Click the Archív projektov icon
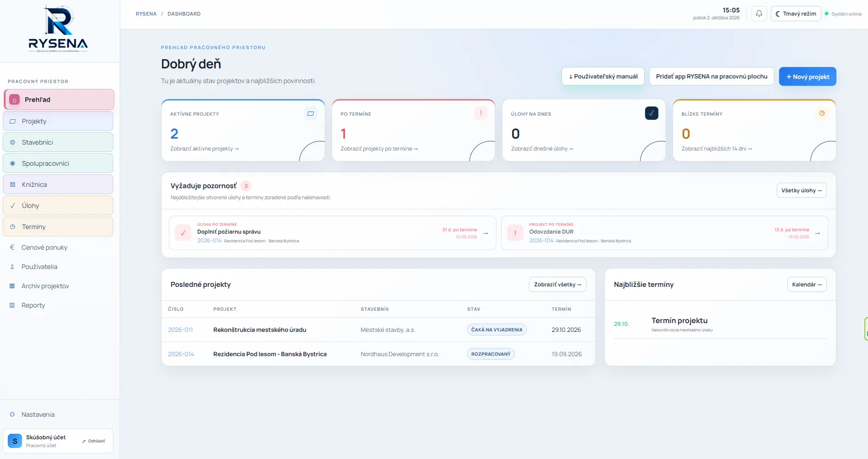 click(x=12, y=286)
